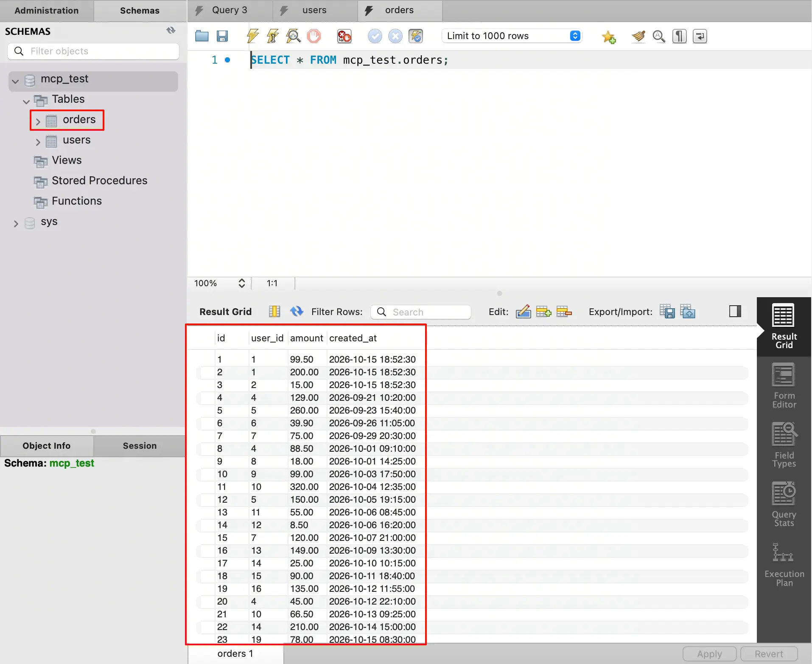The height and width of the screenshot is (664, 812).
Task: Run Explain with the magnifier lightning icon
Action: click(x=293, y=36)
